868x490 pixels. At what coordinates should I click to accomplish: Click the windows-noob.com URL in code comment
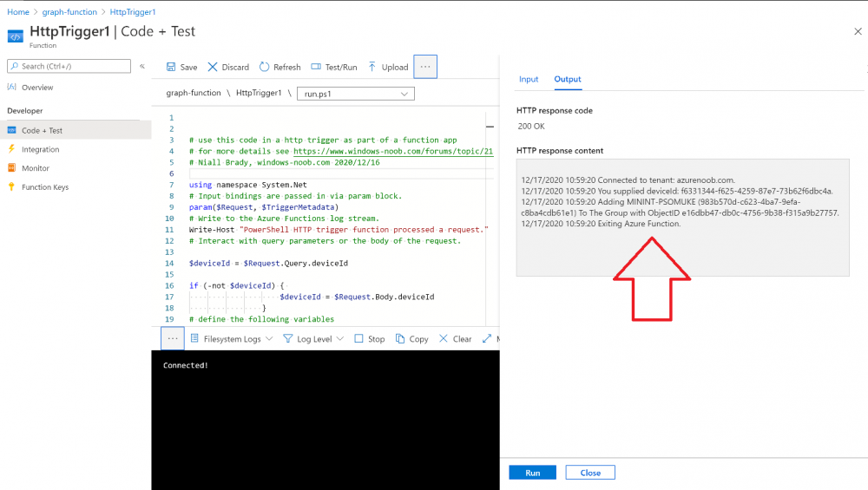point(393,151)
